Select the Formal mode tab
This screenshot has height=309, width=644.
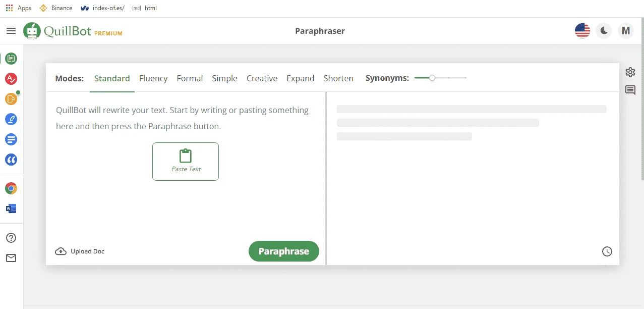(x=190, y=78)
